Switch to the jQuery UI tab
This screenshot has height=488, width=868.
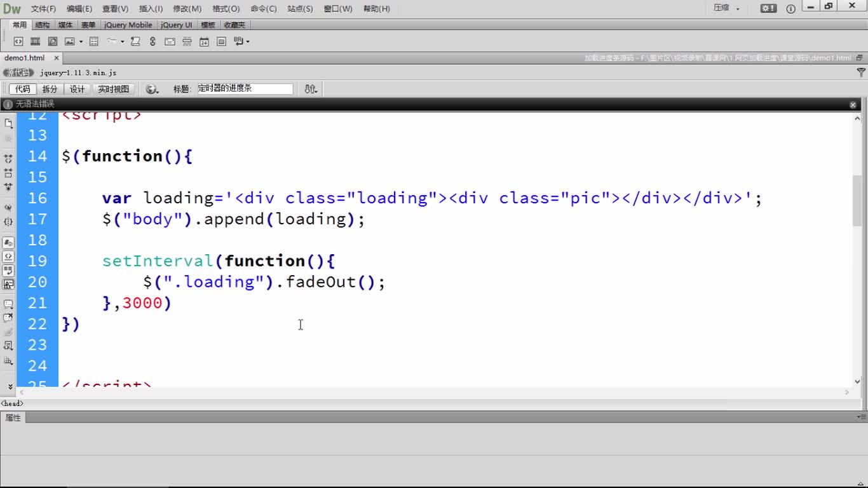(177, 25)
